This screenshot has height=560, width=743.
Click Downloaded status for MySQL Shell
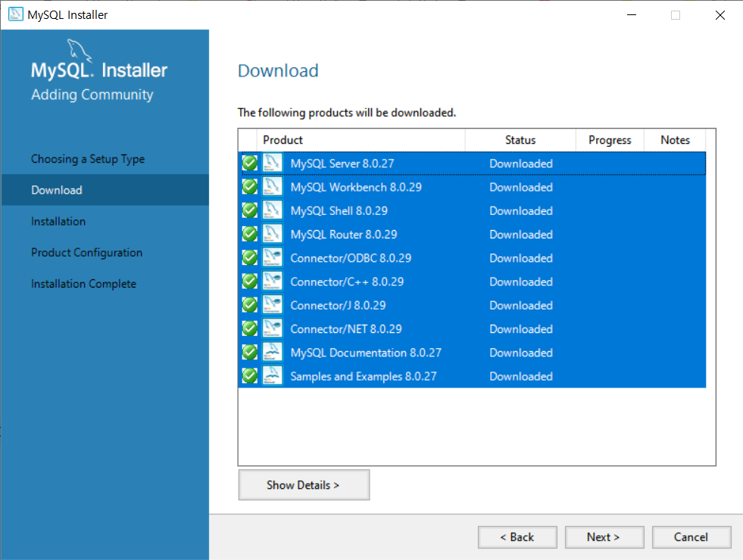[x=521, y=211]
